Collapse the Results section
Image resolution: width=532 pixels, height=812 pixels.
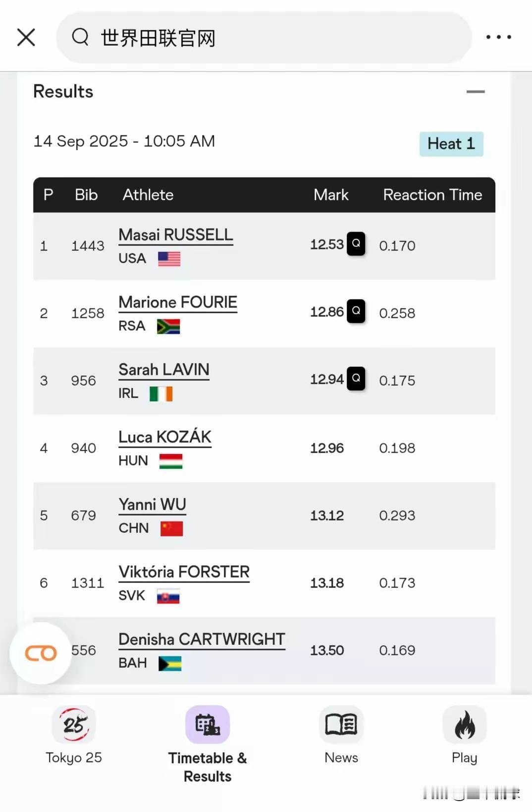476,92
